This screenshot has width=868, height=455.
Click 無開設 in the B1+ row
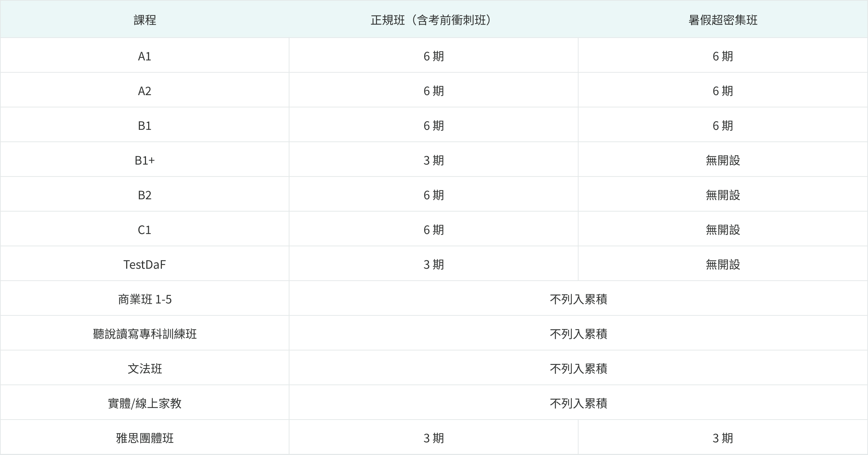point(723,161)
